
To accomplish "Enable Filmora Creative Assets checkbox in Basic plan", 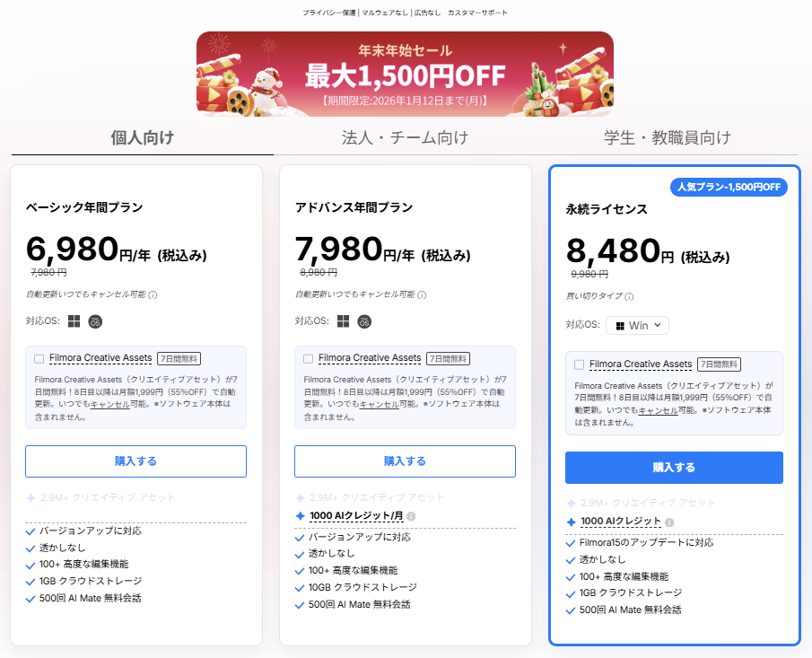I will [39, 359].
